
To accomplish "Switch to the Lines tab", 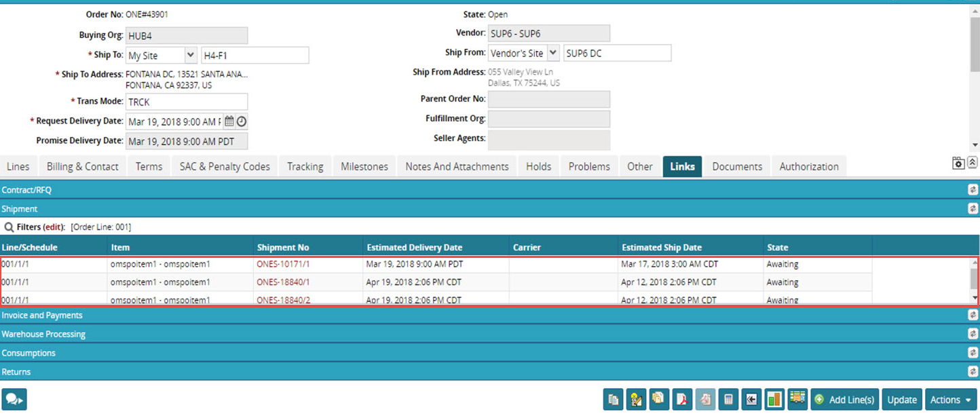I will tap(18, 166).
